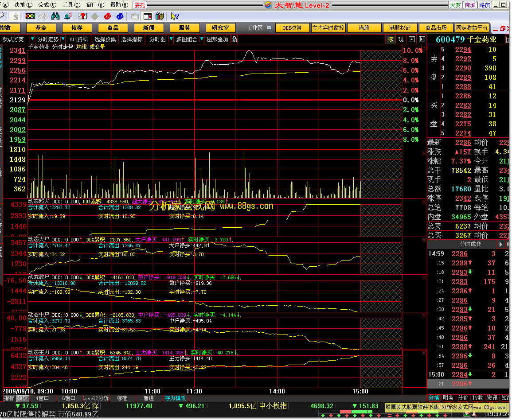Click the dollar sign S toolbar icon

point(16,16)
